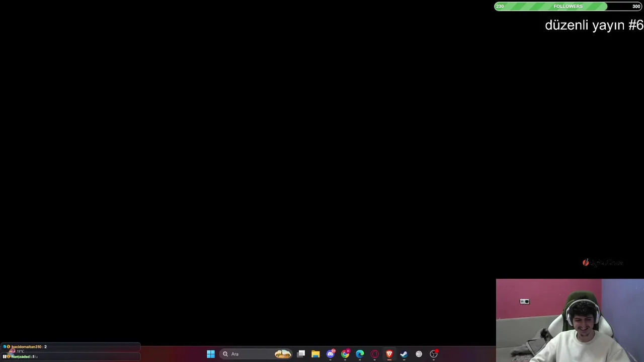The image size is (644, 362).
Task: Click the followers goal progress bar
Action: (x=568, y=6)
